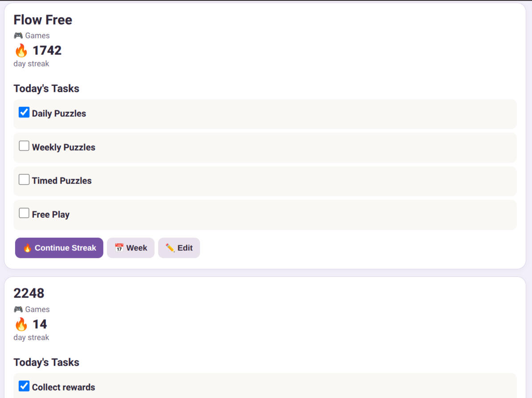Check the Weekly Puzzles task checkbox

(24, 146)
